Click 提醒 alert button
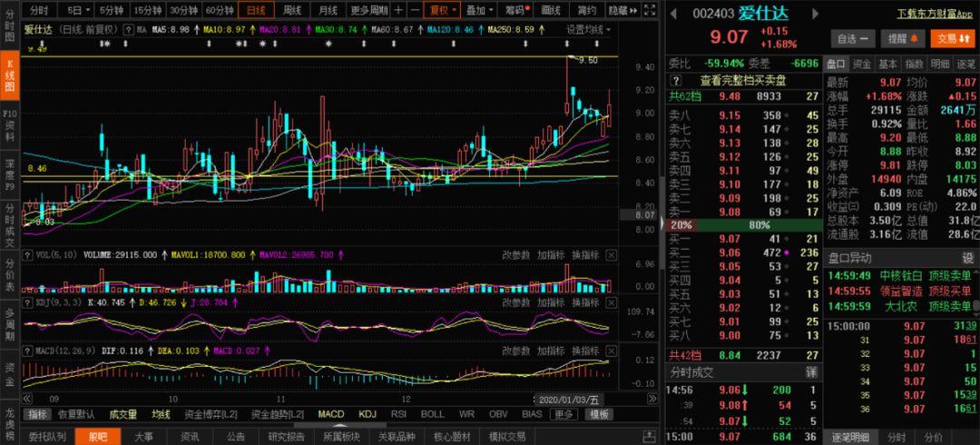Viewport: 980px width, 445px height. click(x=903, y=39)
